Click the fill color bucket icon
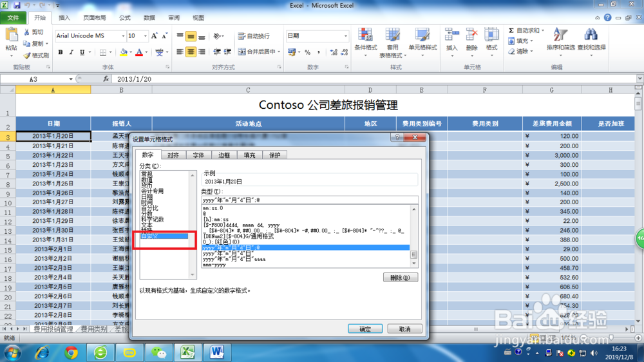The height and width of the screenshot is (362, 644). point(123,52)
